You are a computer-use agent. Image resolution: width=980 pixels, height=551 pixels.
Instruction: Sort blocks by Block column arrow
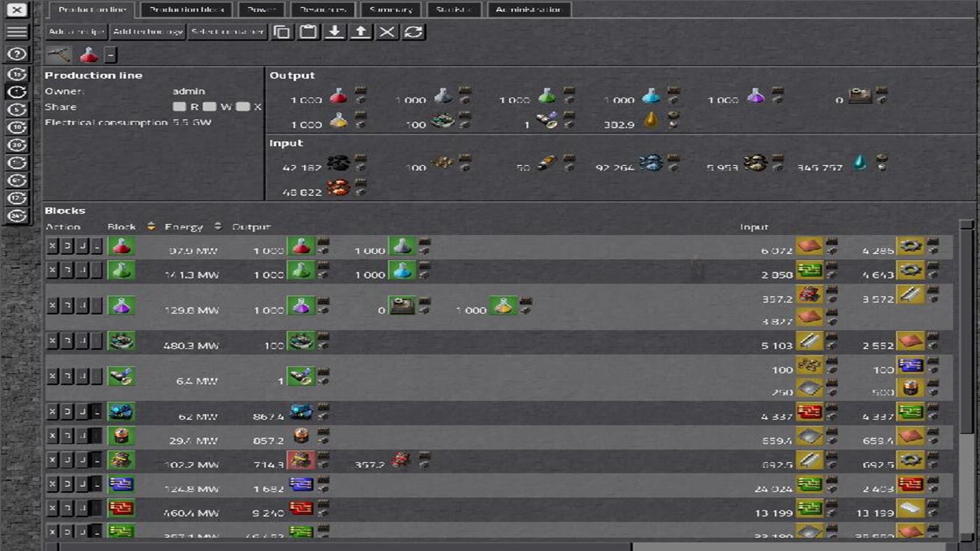(151, 226)
